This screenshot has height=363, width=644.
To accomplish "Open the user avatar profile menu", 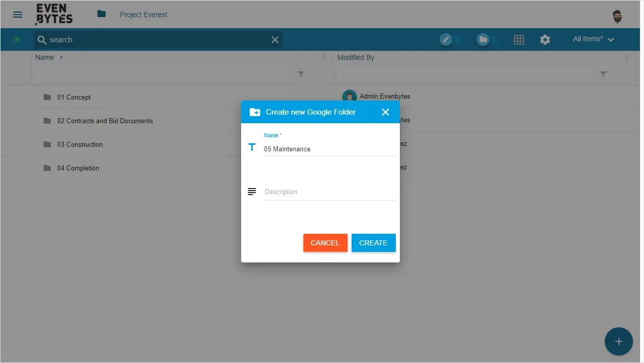I will [x=618, y=17].
